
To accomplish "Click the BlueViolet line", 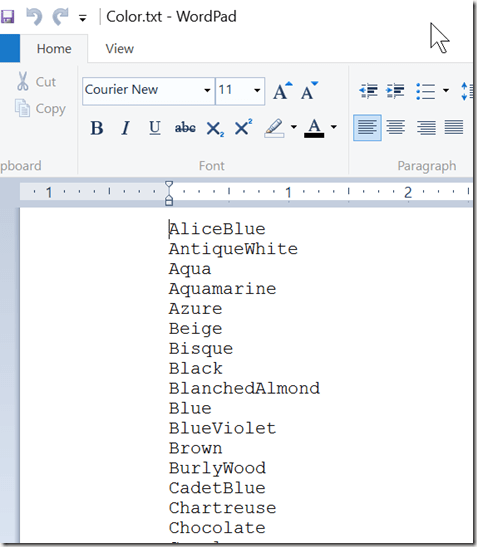I will 222,428.
